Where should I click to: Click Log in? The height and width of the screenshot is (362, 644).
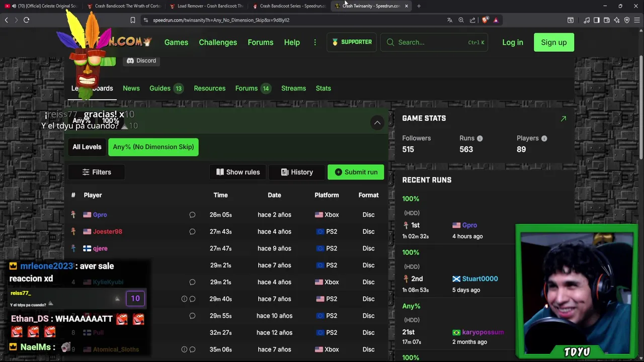point(513,42)
